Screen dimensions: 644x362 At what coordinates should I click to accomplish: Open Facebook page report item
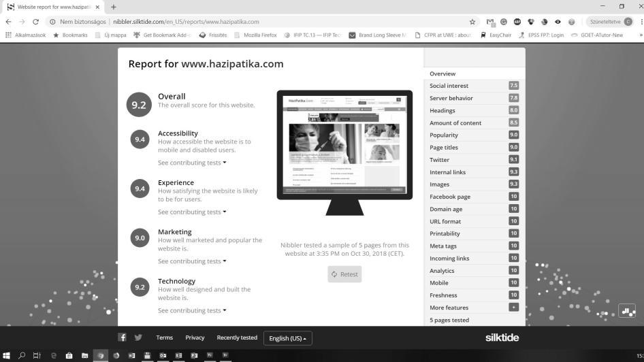tap(474, 197)
